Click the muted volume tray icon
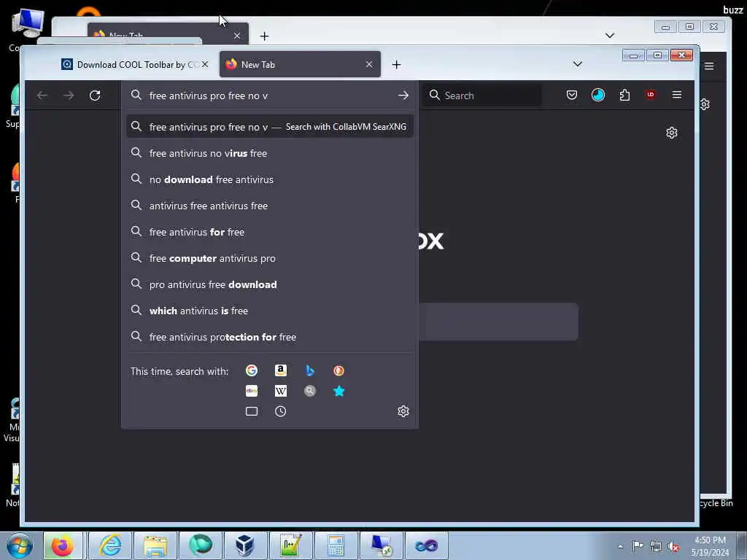This screenshot has height=560, width=747. coord(673,546)
